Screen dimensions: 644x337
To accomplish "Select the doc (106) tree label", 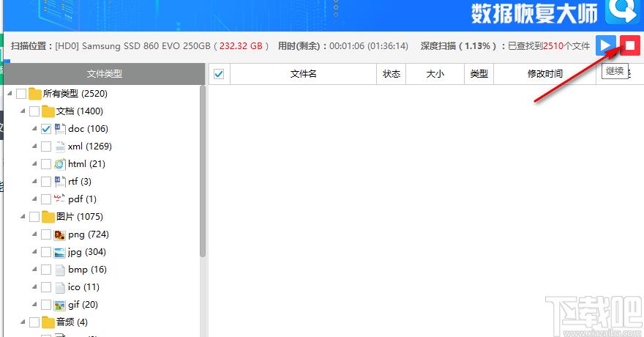I will tap(88, 129).
